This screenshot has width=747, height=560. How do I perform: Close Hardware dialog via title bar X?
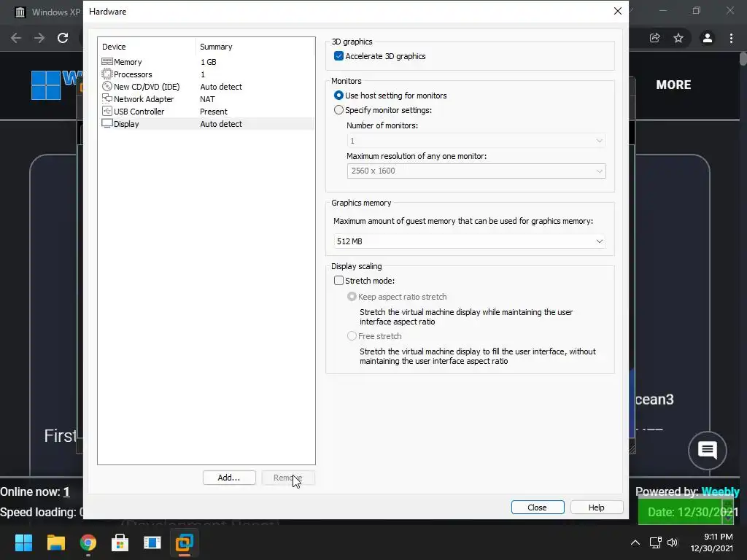[x=618, y=11]
